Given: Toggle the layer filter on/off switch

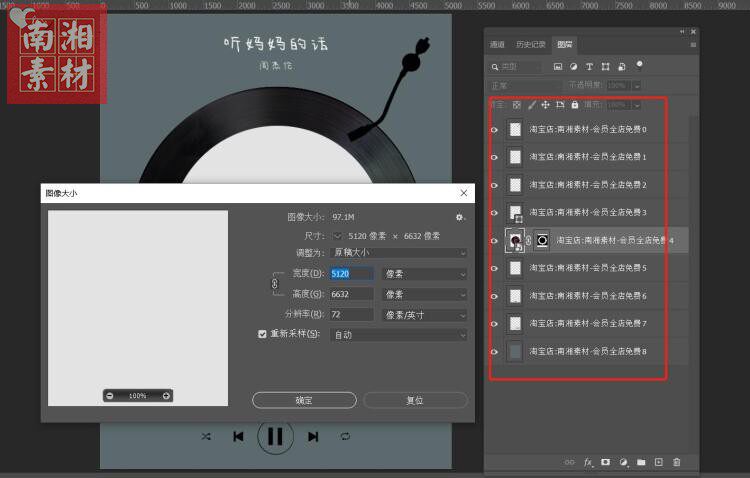Looking at the screenshot, I should 639,65.
